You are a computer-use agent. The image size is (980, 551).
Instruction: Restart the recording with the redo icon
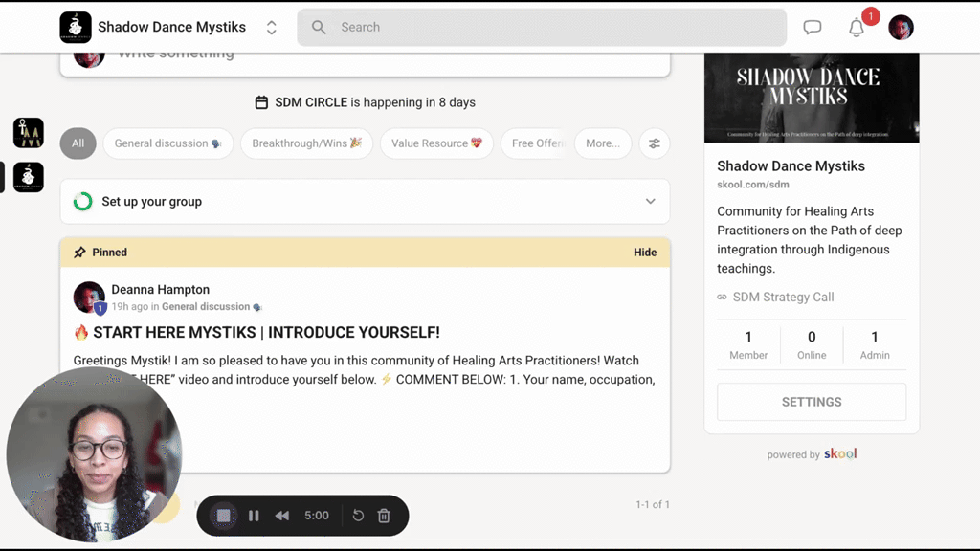pyautogui.click(x=358, y=516)
